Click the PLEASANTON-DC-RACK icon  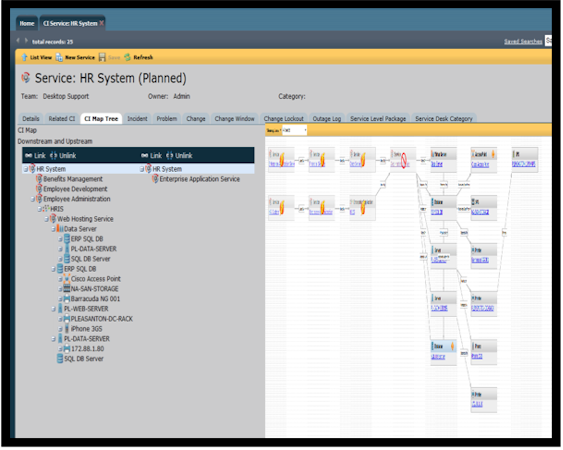coord(67,319)
